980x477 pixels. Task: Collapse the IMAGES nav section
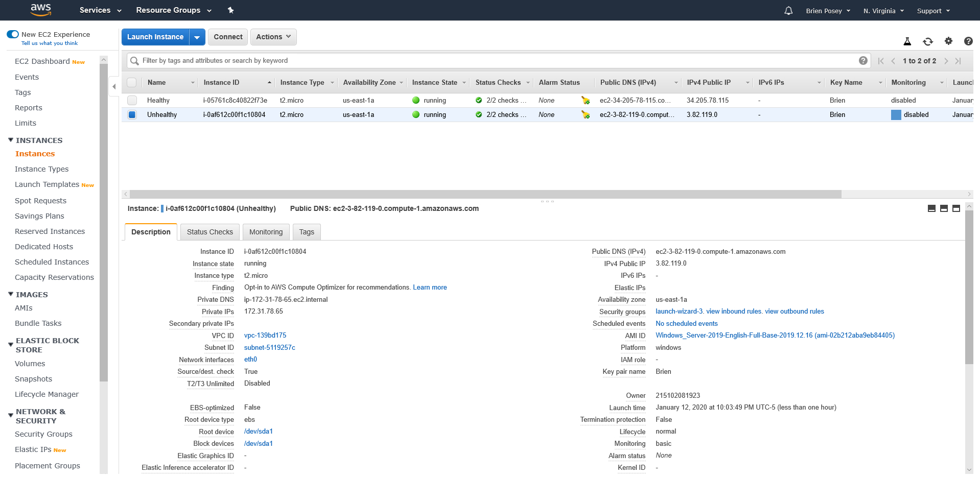[x=11, y=294]
